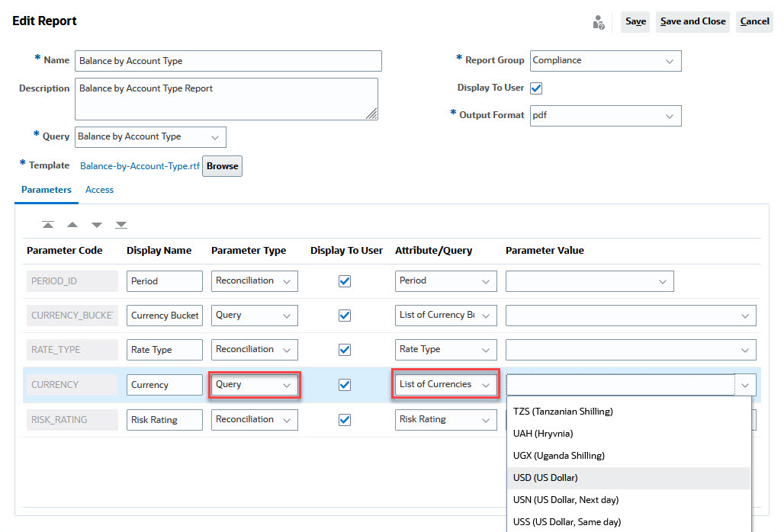This screenshot has height=532, width=784.
Task: Click the PERIOD_ID parameter code field
Action: pos(72,281)
